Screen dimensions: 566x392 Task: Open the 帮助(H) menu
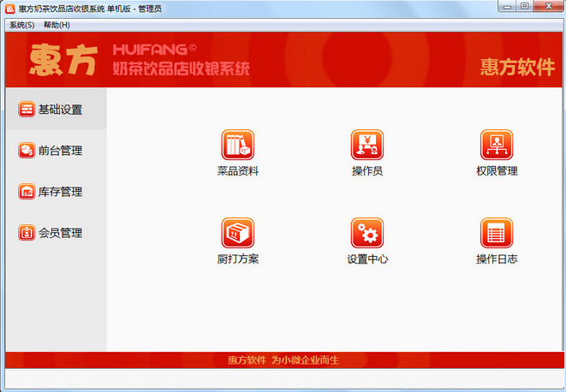tap(57, 25)
